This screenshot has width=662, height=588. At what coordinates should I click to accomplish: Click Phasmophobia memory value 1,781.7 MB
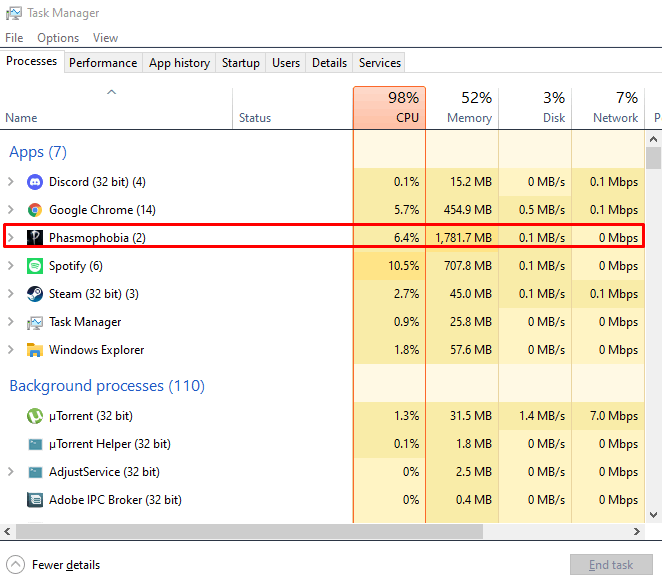[x=464, y=238]
